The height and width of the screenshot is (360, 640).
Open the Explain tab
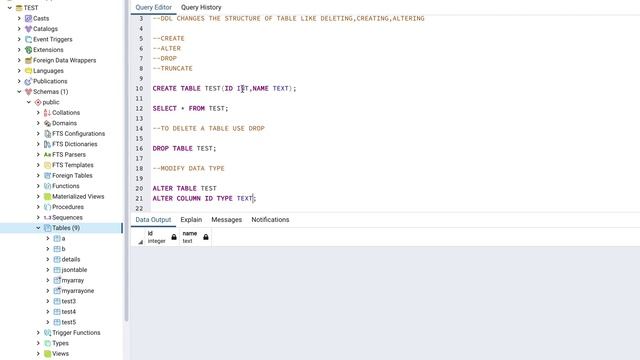(x=191, y=220)
